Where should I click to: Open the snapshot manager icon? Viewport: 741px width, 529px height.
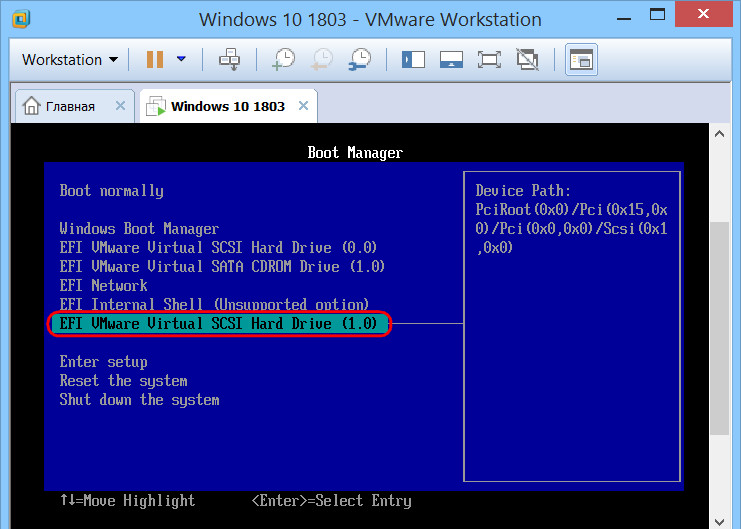[360, 60]
